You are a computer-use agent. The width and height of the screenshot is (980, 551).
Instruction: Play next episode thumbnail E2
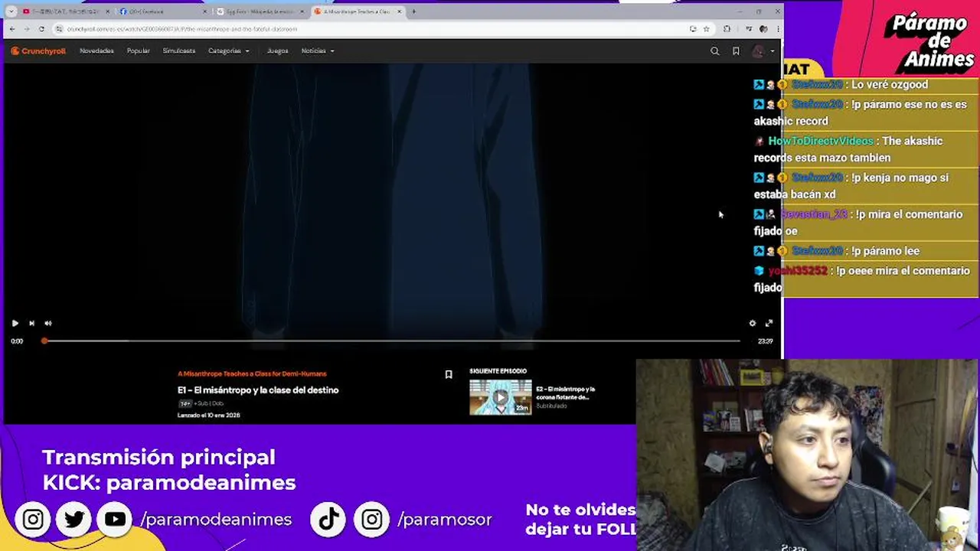coord(500,397)
